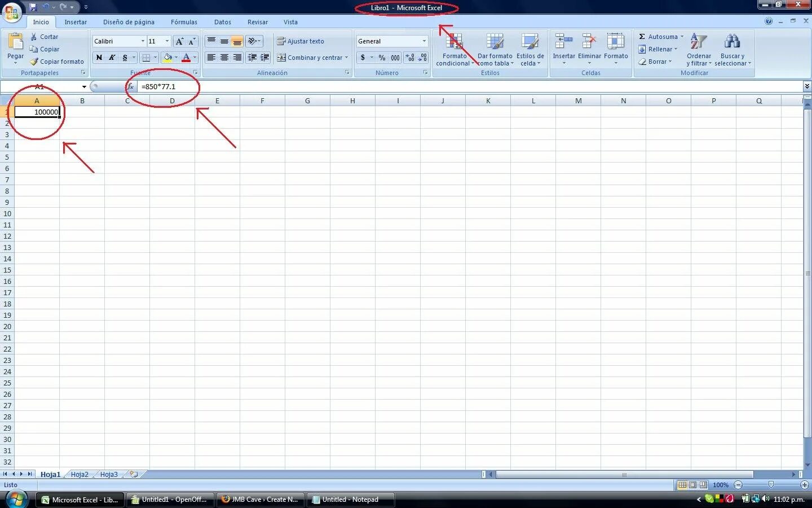Viewport: 812px width, 508px height.
Task: Click Ajustar texto button
Action: [300, 41]
